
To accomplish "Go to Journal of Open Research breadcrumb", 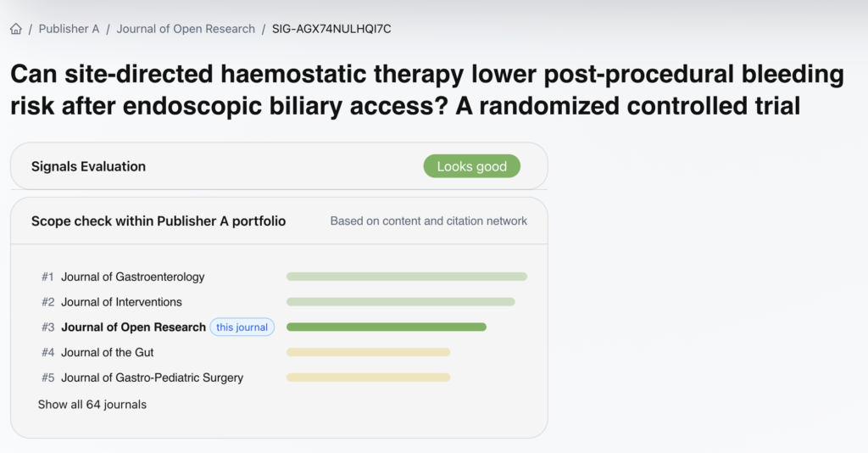I will pos(186,29).
